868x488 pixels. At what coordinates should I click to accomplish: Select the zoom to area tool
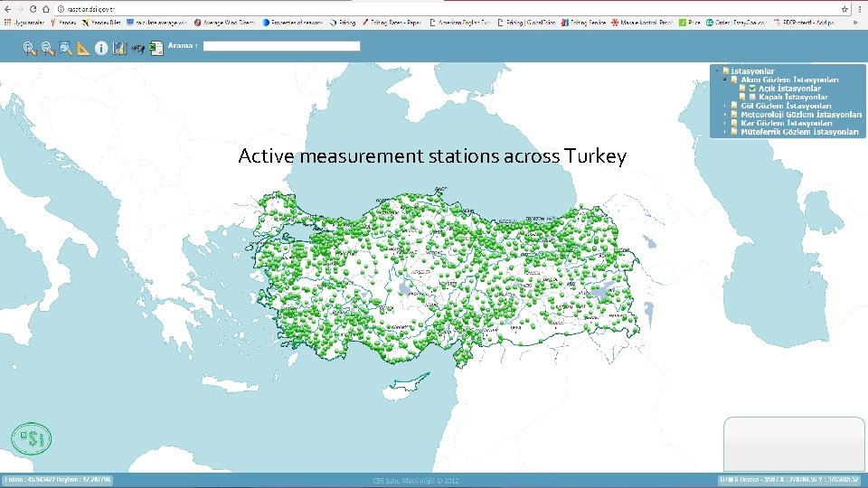point(66,48)
